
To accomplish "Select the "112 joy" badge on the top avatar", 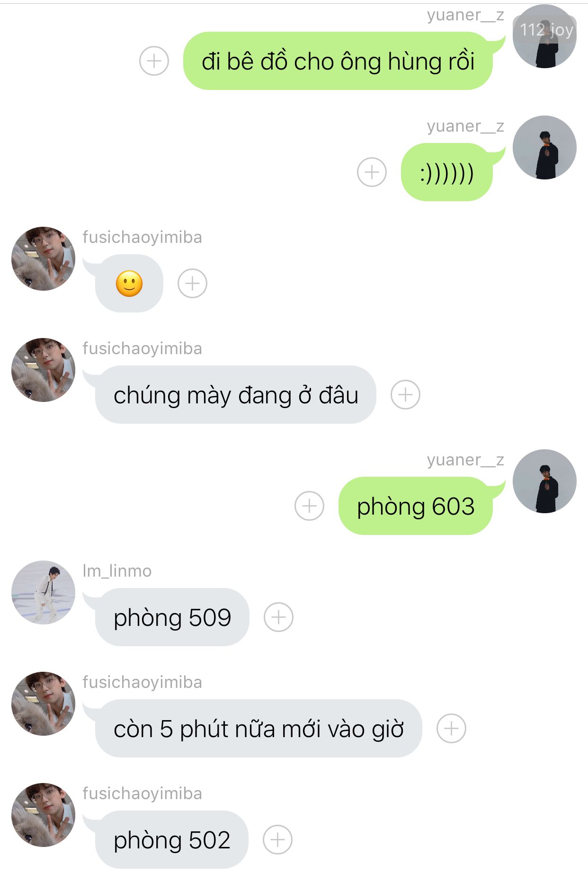I will click(545, 30).
